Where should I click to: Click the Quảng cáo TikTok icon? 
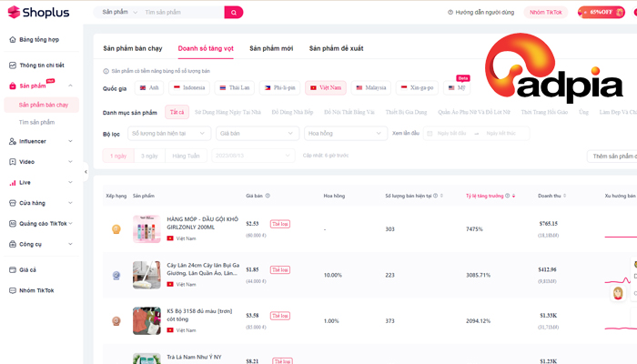13,224
